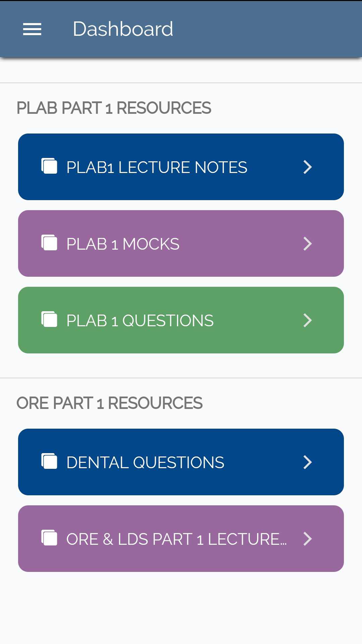This screenshot has height=644, width=362.
Task: Click the stack icon beside DENTAL QUESTIONS
Action: (x=49, y=461)
